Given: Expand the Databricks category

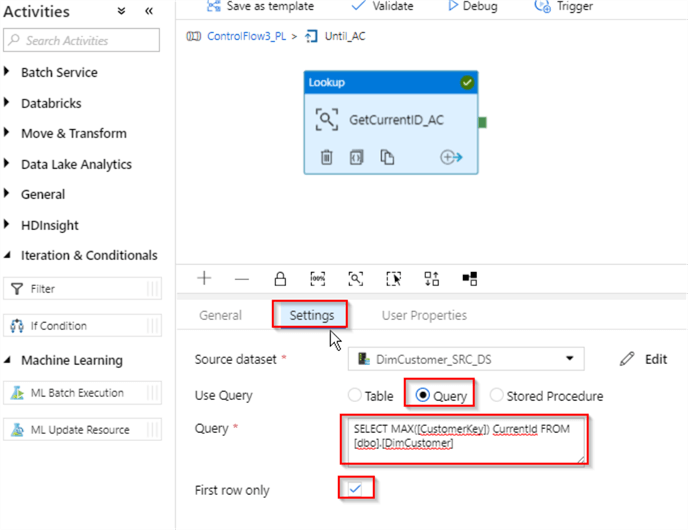Looking at the screenshot, I should pos(7,102).
